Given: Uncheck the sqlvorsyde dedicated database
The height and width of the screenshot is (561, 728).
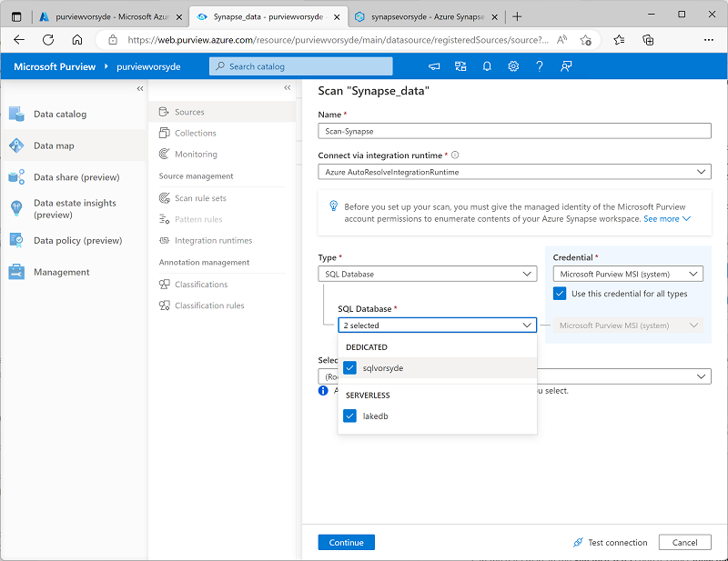Looking at the screenshot, I should coord(349,368).
